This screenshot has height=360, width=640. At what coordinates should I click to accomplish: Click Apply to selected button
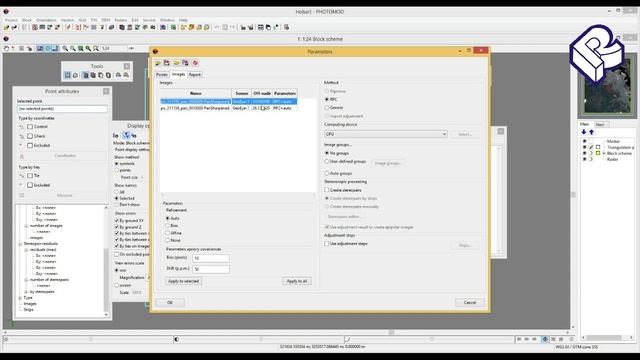(184, 281)
